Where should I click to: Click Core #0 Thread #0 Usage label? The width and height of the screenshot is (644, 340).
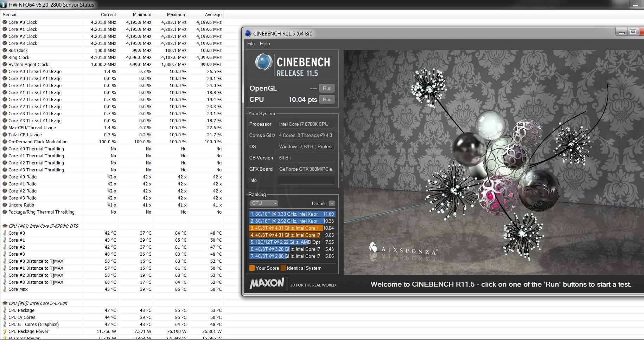35,71
